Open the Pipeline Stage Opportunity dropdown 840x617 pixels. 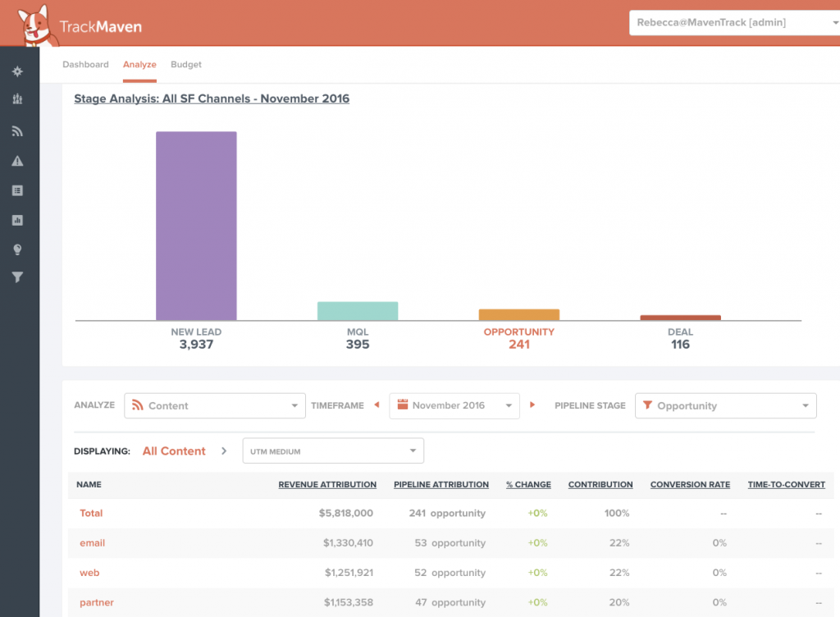[x=726, y=406]
